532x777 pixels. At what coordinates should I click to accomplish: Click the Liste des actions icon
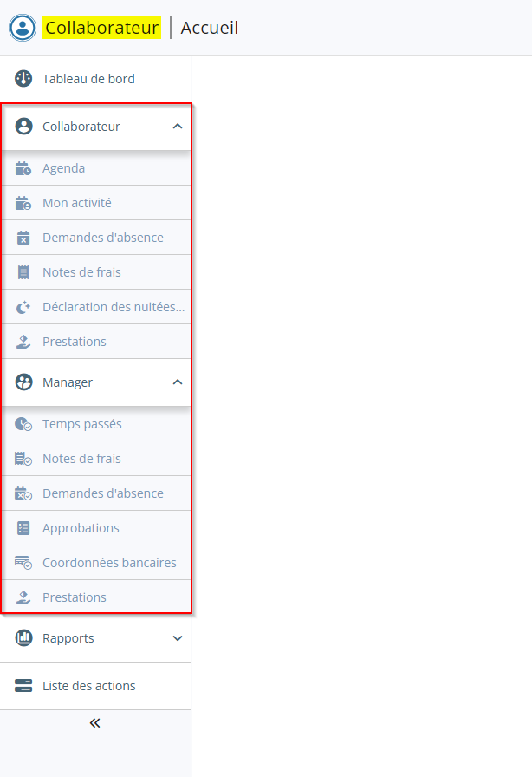tap(23, 686)
